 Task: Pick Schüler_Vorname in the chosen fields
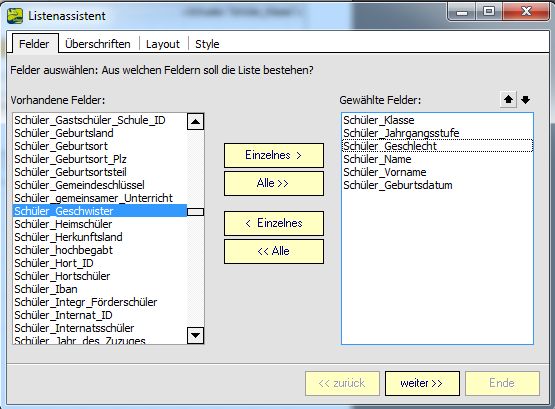point(437,172)
